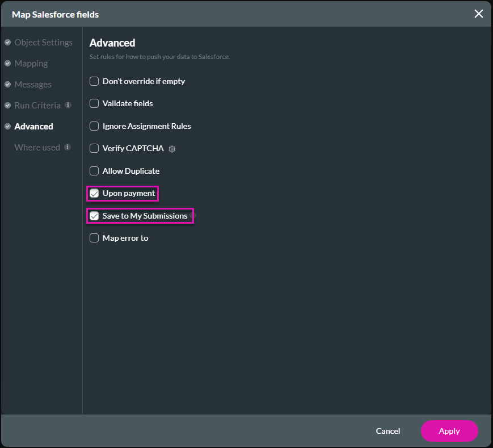
Task: Open the Messages section
Action: click(33, 85)
